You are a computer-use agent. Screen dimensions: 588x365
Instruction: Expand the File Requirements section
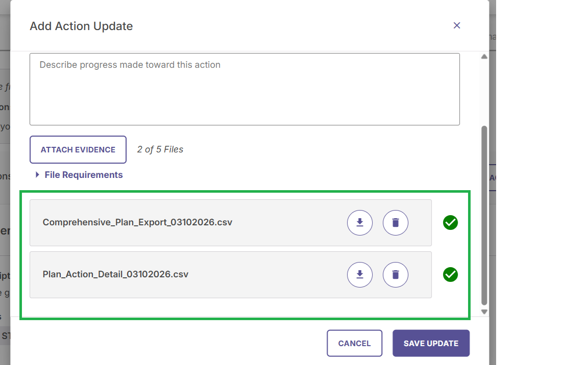point(79,175)
